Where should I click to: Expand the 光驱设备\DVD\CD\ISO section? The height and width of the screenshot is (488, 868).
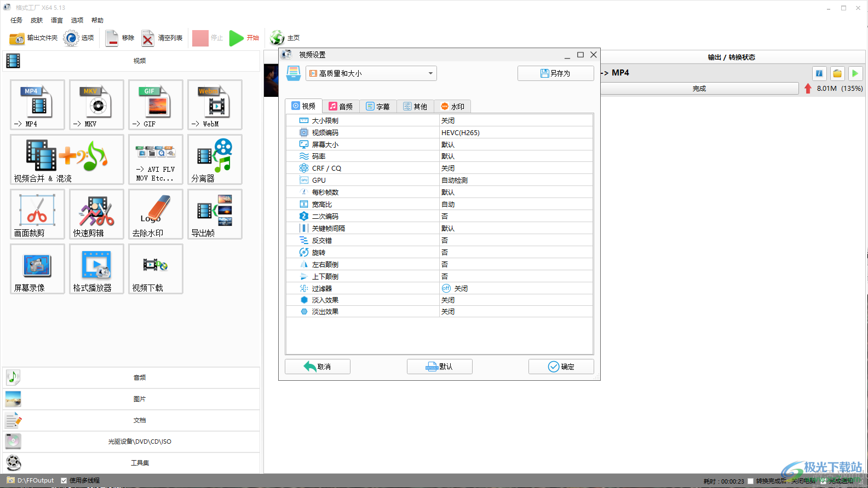point(131,441)
